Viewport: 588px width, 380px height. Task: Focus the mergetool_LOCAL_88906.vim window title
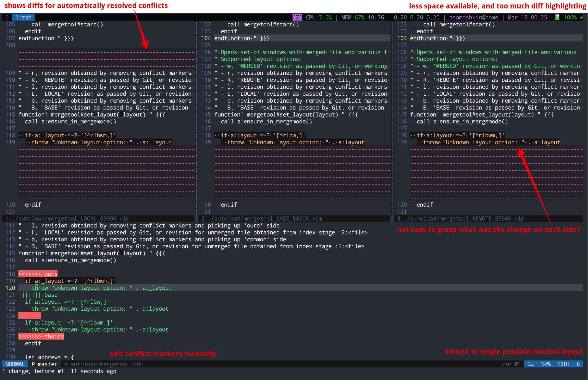(67, 218)
